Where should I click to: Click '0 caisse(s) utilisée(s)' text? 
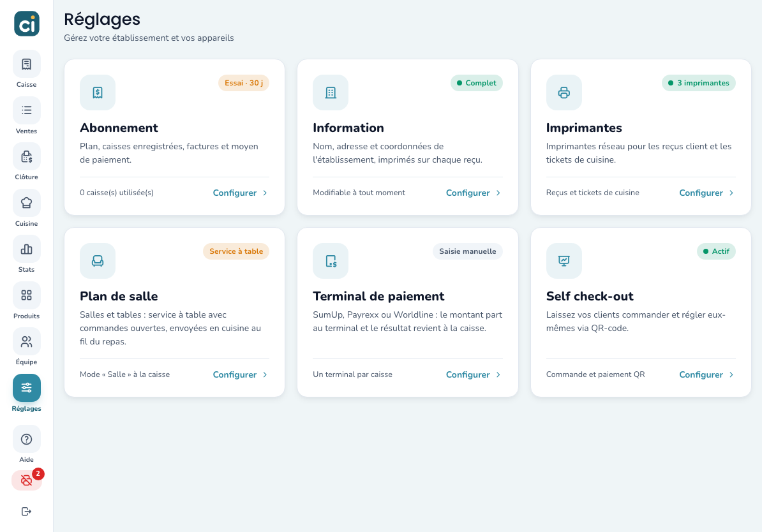pyautogui.click(x=117, y=193)
